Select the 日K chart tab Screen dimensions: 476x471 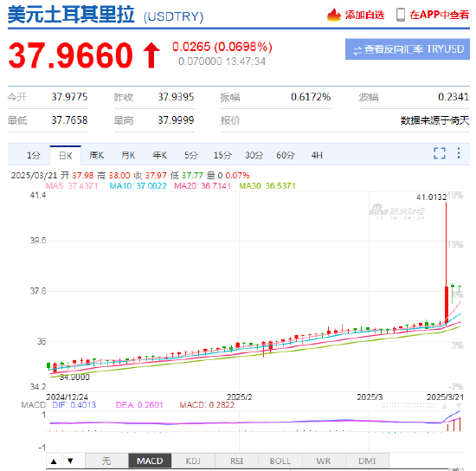click(x=65, y=156)
